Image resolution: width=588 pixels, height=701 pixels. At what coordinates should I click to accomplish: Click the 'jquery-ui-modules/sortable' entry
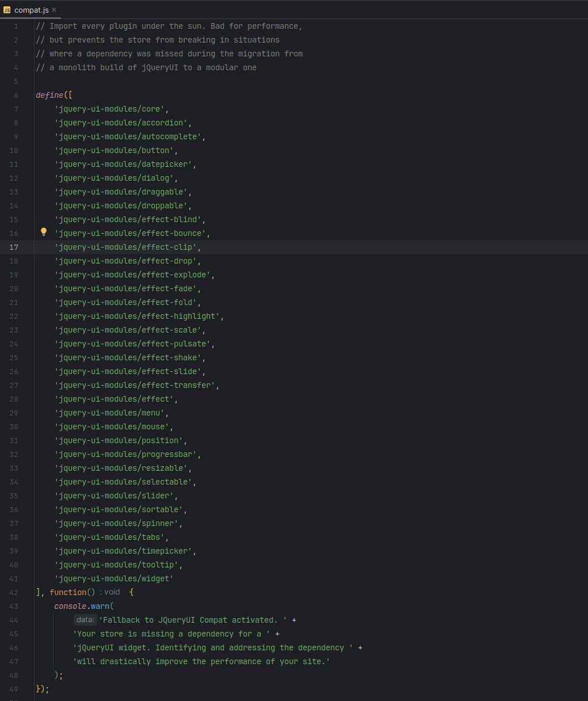(119, 509)
